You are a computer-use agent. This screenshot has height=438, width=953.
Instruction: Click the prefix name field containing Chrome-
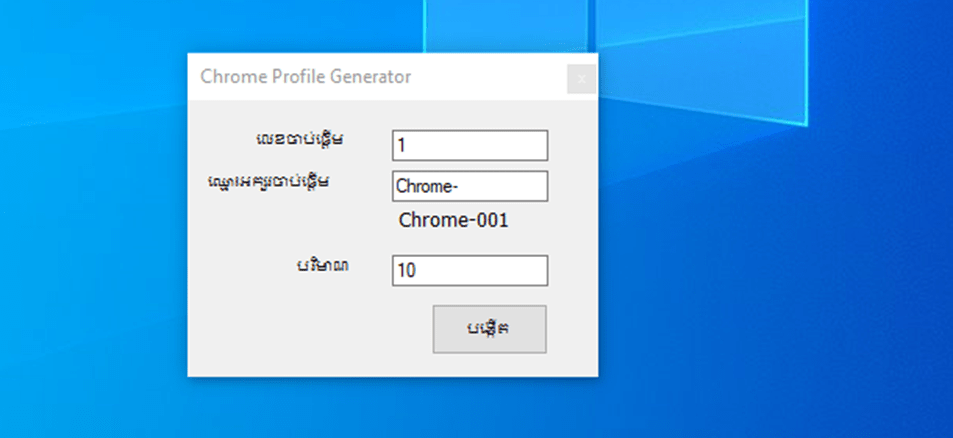(x=470, y=186)
